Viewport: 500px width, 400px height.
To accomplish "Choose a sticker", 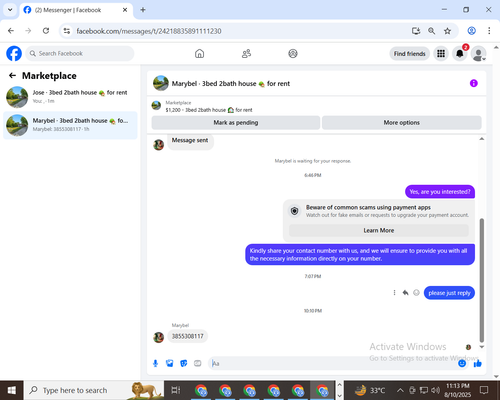I will pyautogui.click(x=184, y=363).
